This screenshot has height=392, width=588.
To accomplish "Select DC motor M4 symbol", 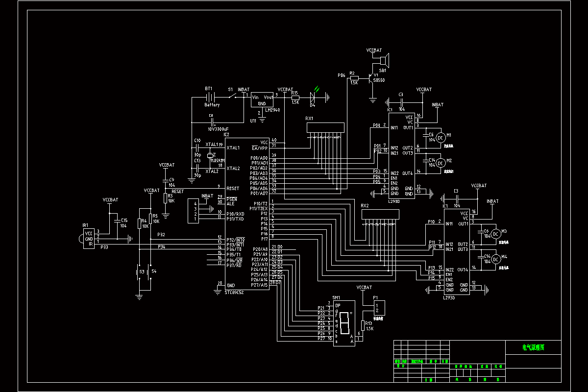I will point(495,258).
